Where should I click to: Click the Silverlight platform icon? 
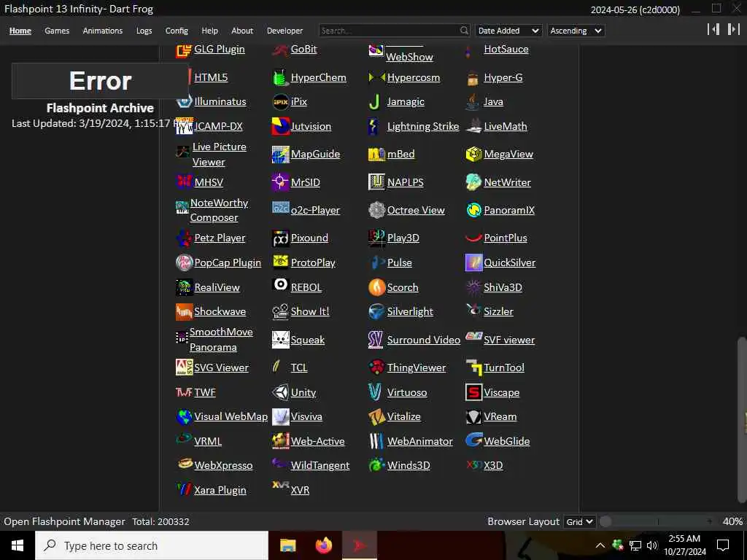(377, 312)
